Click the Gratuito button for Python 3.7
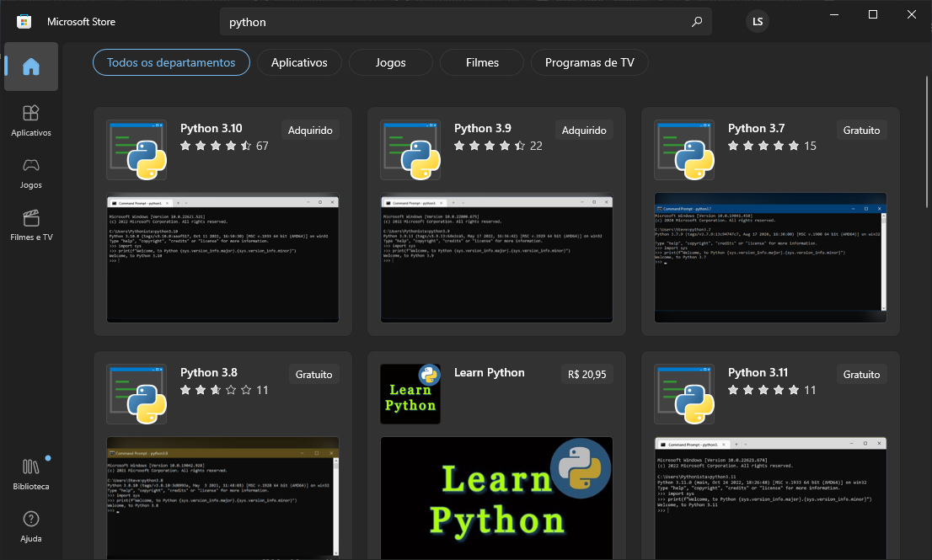This screenshot has height=560, width=932. pyautogui.click(x=860, y=130)
